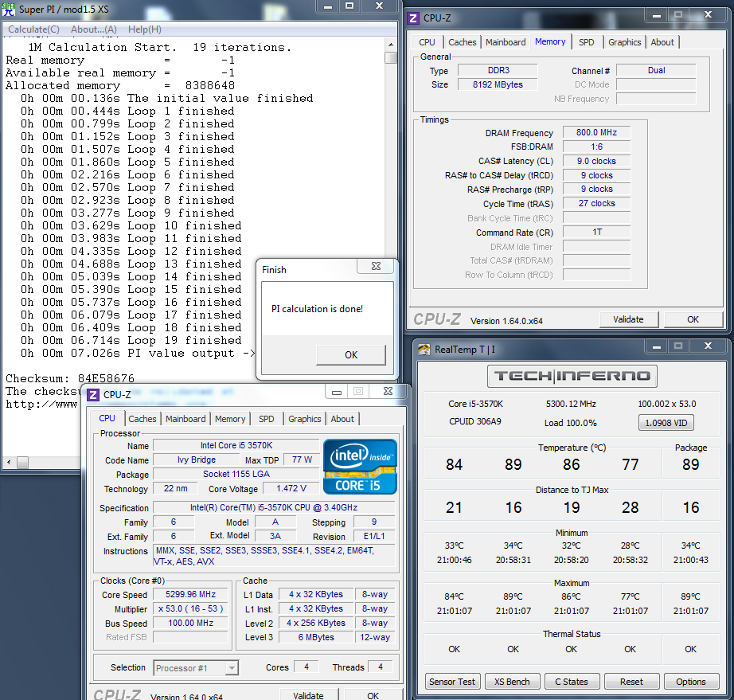This screenshot has height=700, width=734.
Task: Open Caches tab in the lower CPU-Z window
Action: click(143, 419)
